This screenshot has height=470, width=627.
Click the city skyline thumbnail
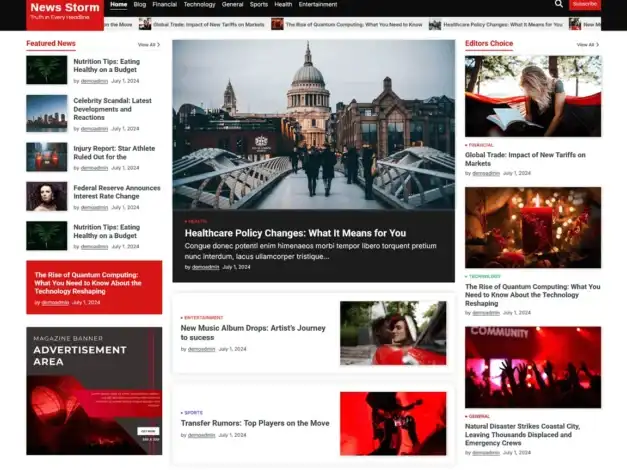(x=47, y=113)
